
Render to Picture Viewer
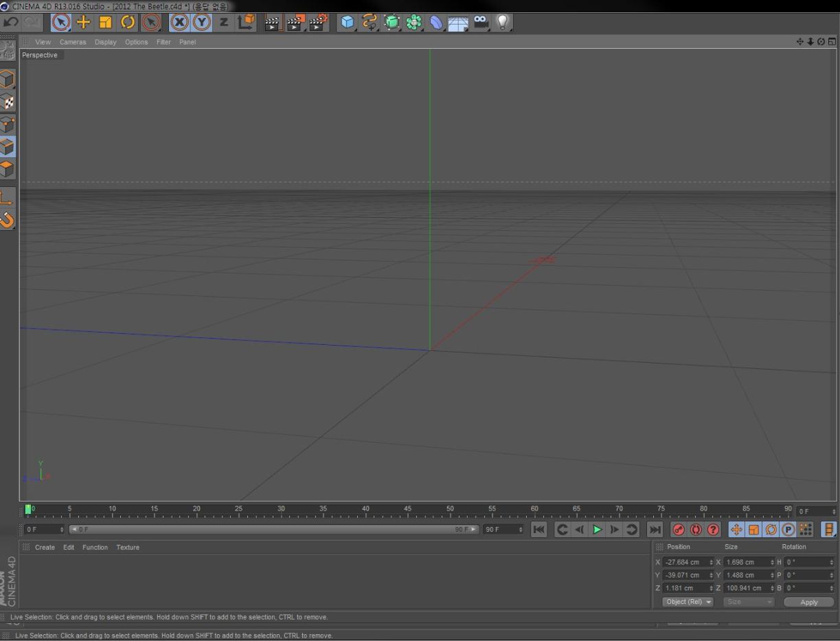click(x=296, y=23)
